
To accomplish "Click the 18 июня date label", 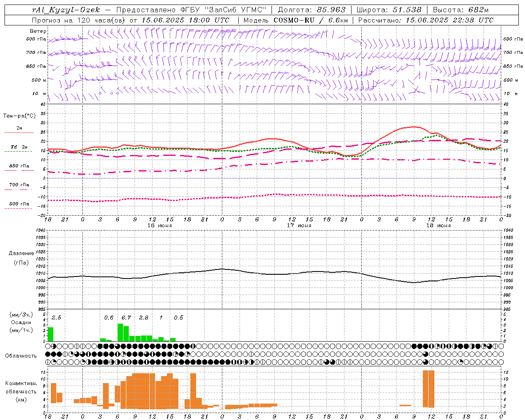I will [x=438, y=226].
